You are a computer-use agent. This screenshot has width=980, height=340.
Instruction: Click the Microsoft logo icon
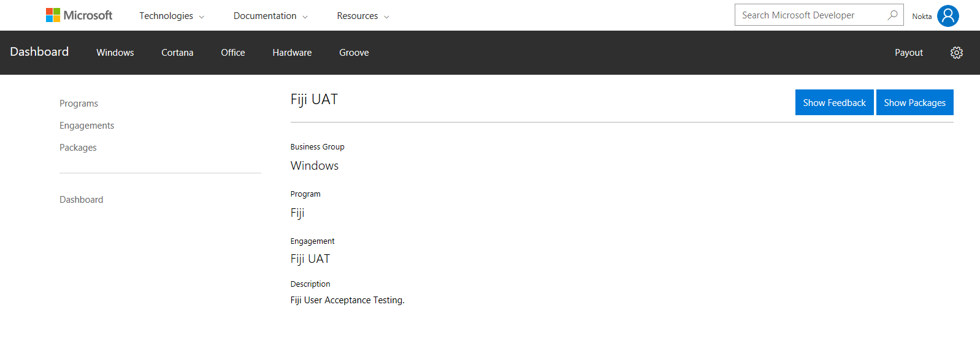click(x=53, y=15)
